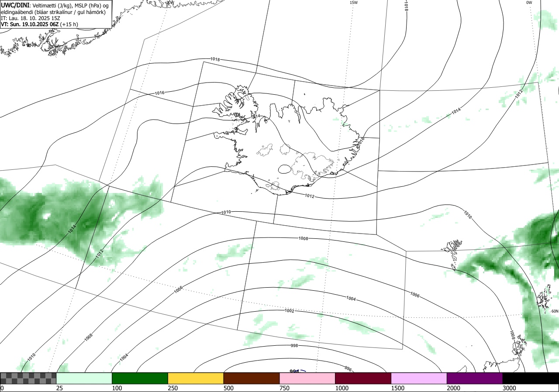
Task: Select the pale green 25–100 legend swatch
Action: pos(84,378)
